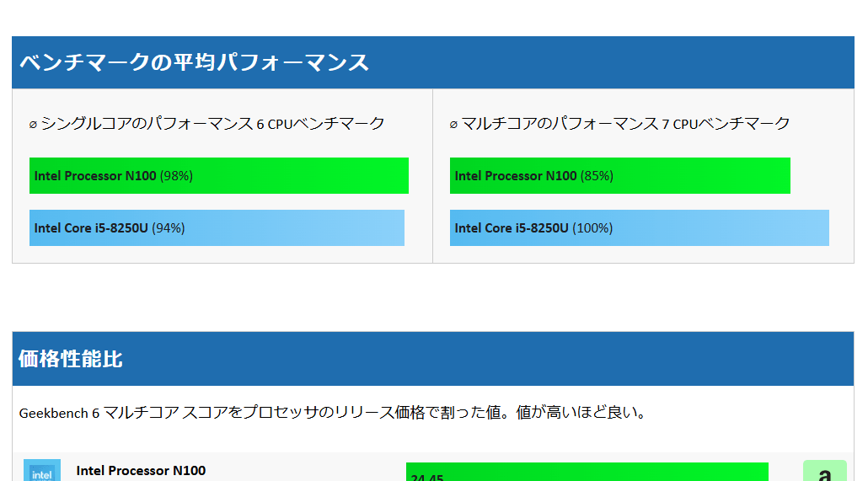Click the single-core Intel Processor N100 (98%) bar
The height and width of the screenshot is (481, 868).
218,175
